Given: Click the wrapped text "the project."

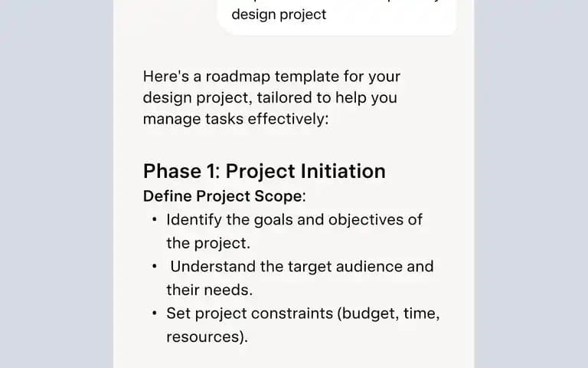Looking at the screenshot, I should coord(208,243).
